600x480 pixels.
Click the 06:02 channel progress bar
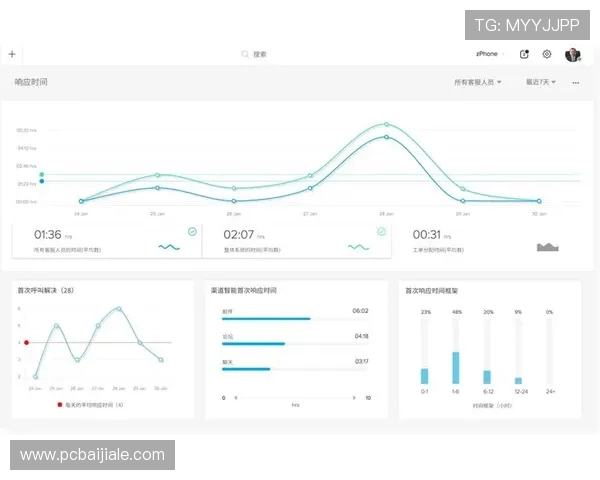(x=266, y=319)
